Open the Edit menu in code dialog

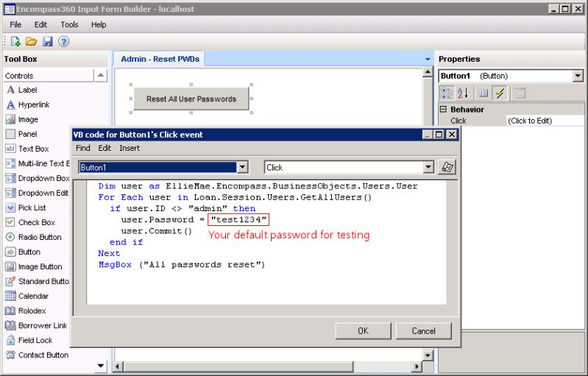[105, 148]
